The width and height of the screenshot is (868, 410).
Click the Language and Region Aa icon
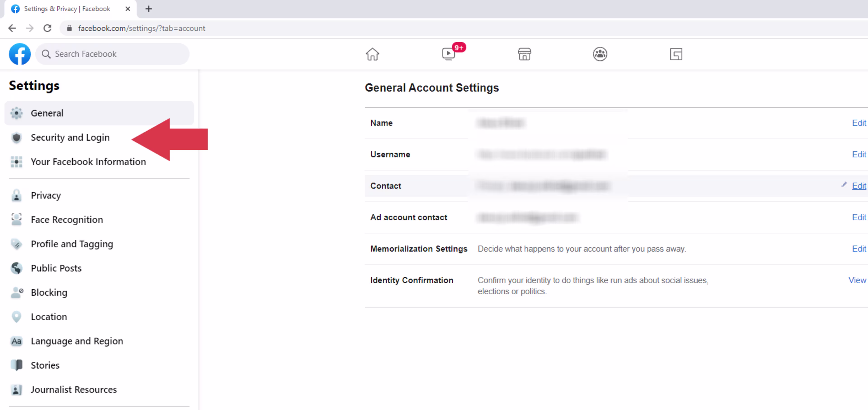coord(16,341)
